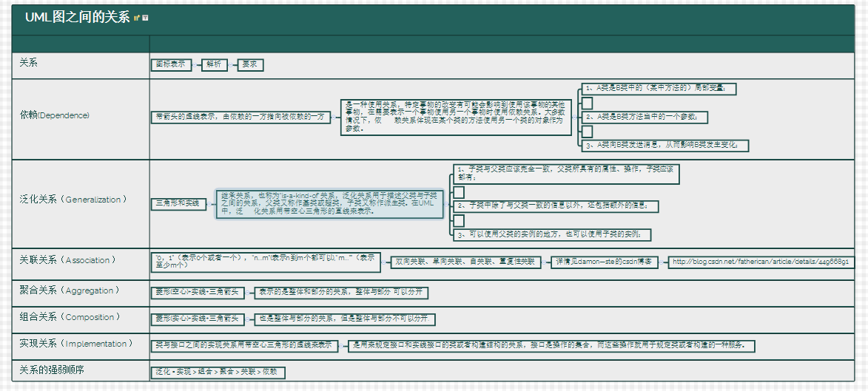Select node 也是整体与部分的关系，但是整体与部分不可以分开
The image size is (868, 391).
pos(344,319)
